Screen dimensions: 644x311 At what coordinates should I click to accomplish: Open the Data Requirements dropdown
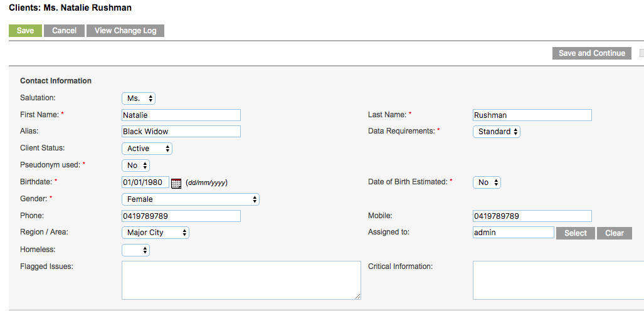coord(497,132)
